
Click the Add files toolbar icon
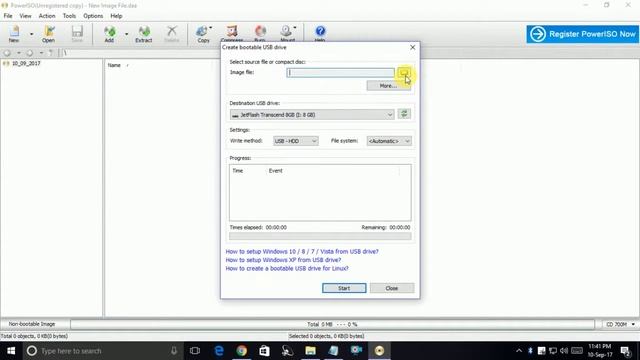[109, 34]
